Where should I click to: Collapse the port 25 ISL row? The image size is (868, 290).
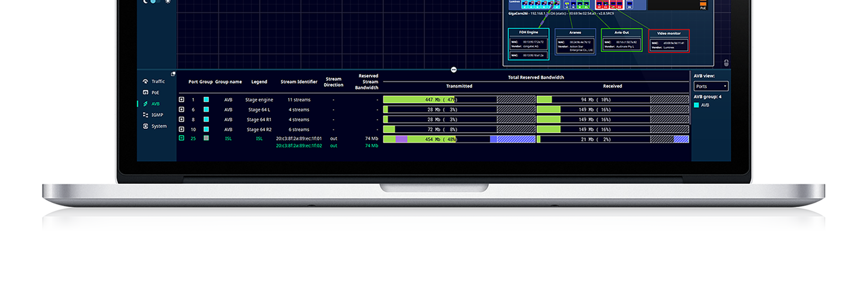pyautogui.click(x=181, y=138)
